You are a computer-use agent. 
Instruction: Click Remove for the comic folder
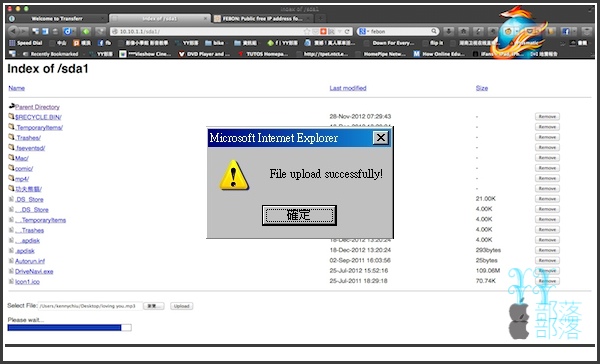click(x=547, y=168)
